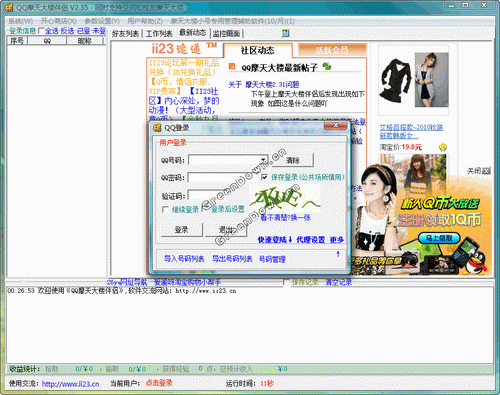Click the yellow icon beside 淘宝价 19.8元
The height and width of the screenshot is (395, 500).
click(x=443, y=147)
